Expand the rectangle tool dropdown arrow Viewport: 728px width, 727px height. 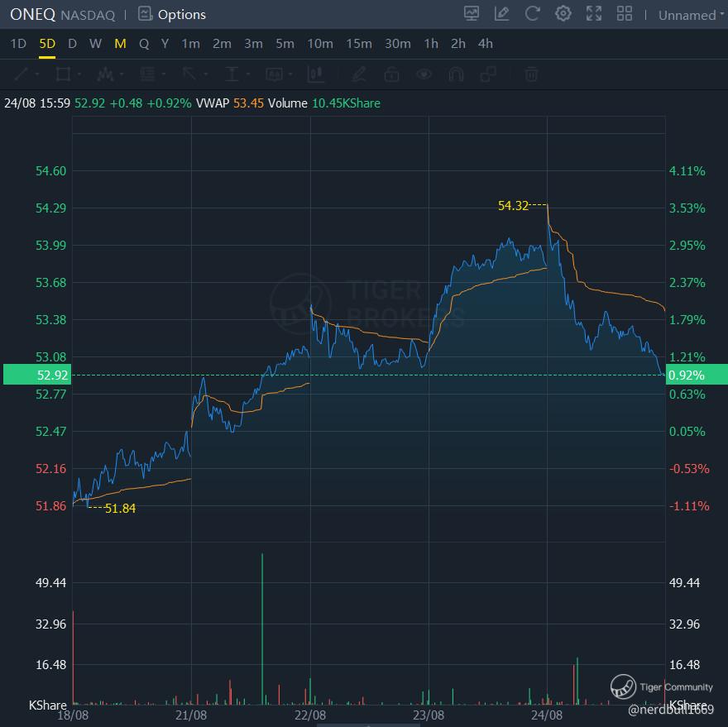coord(79,74)
